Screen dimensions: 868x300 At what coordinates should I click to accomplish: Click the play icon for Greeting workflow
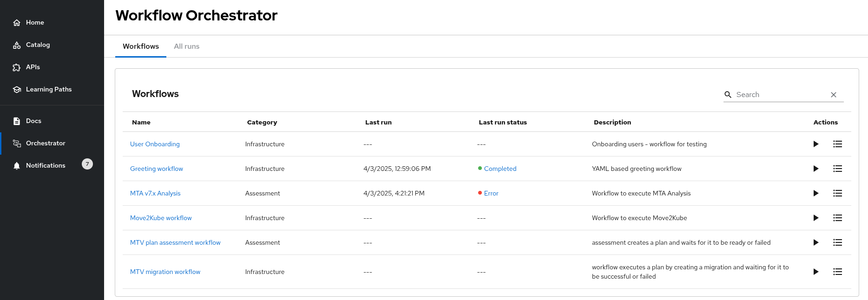815,169
